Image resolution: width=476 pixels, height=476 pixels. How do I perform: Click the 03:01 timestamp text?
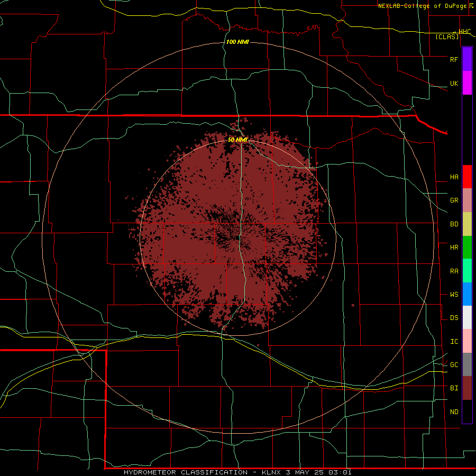pos(340,472)
